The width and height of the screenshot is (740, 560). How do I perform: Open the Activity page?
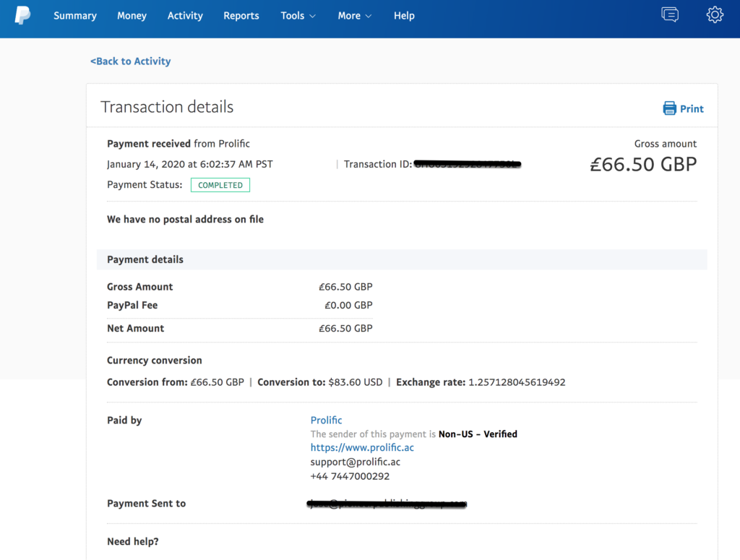tap(185, 16)
